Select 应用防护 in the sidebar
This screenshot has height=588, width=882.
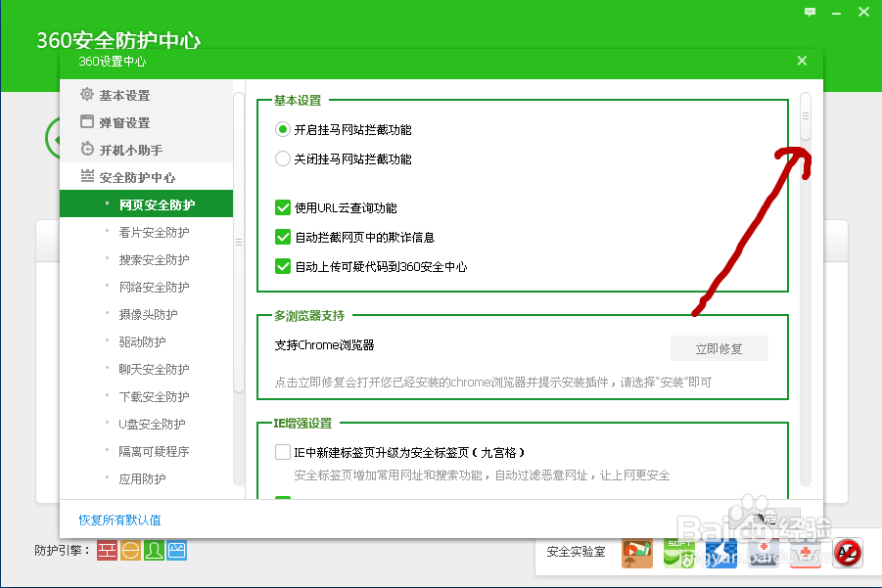[142, 479]
